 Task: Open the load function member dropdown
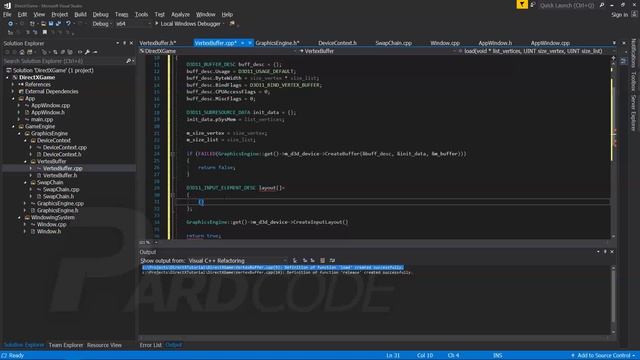pyautogui.click(x=536, y=51)
